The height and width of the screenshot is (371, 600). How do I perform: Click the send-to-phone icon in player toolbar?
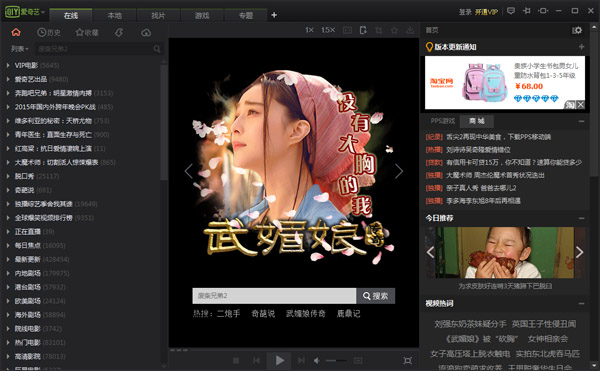pyautogui.click(x=363, y=30)
